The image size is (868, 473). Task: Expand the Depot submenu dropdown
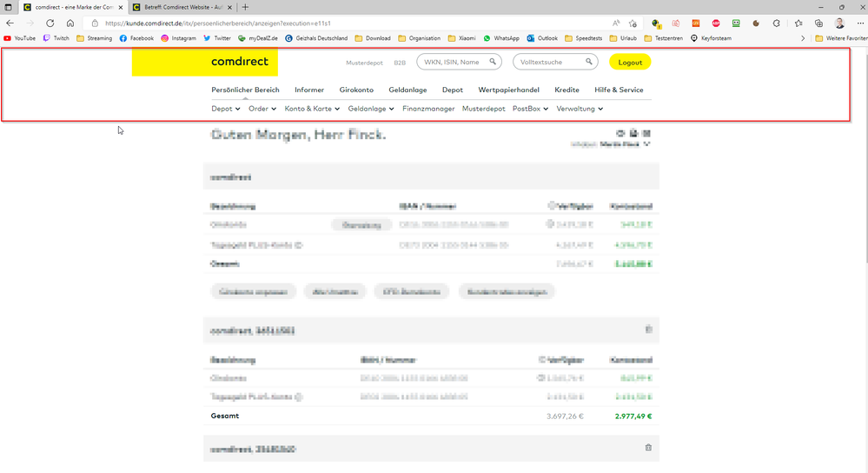[x=226, y=109]
